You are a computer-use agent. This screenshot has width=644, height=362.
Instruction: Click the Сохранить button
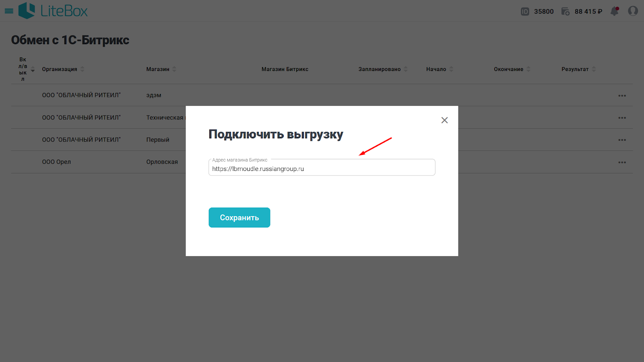(239, 218)
